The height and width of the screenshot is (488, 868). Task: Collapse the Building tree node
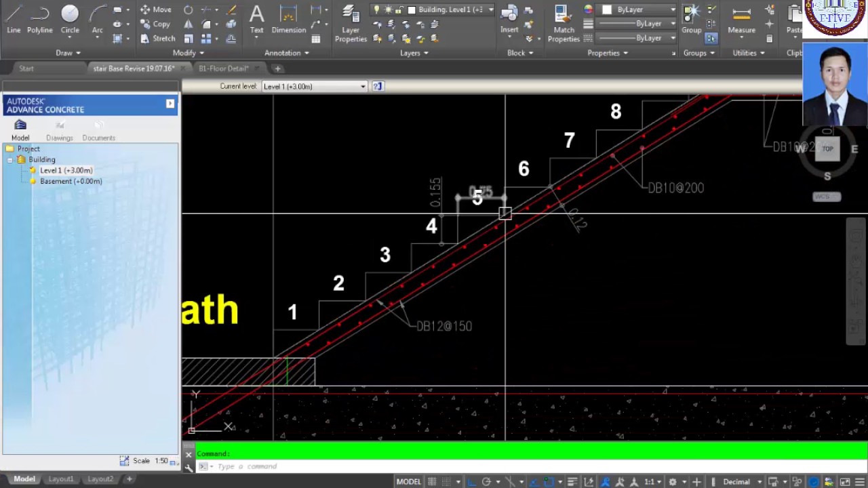coord(10,160)
